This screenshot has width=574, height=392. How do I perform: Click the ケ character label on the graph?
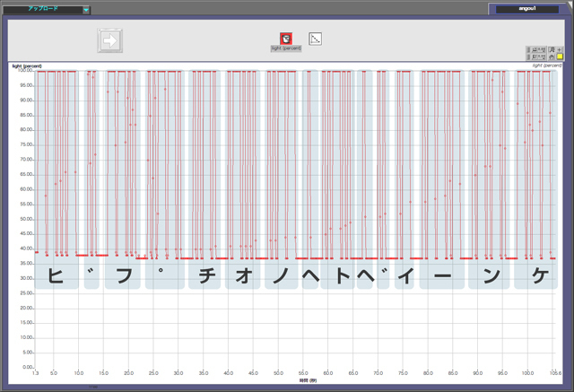[x=540, y=275]
